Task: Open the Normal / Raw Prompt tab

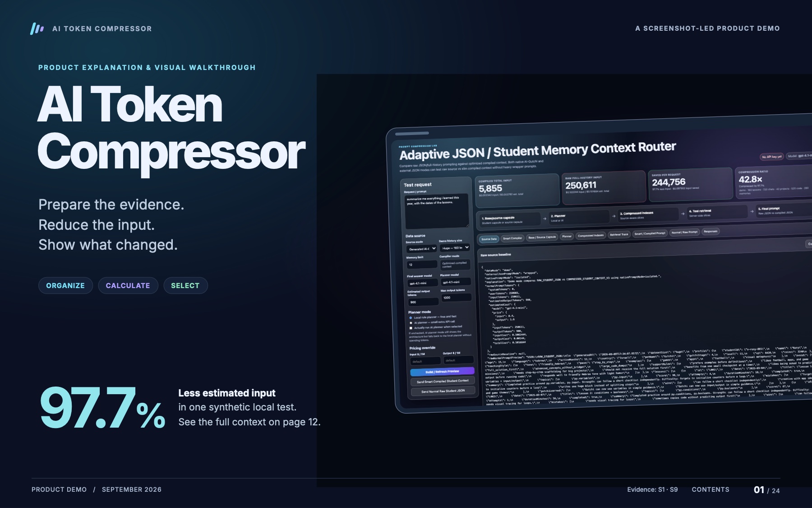Action: 684,232
